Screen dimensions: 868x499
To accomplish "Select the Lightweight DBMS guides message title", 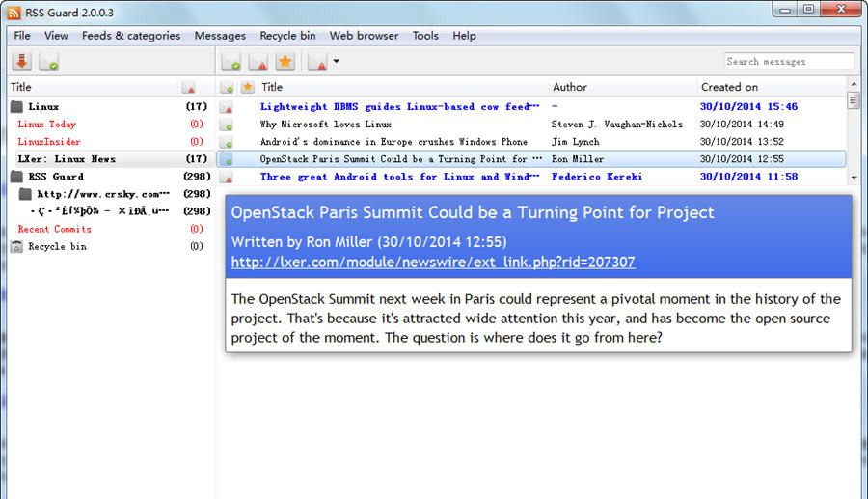I will 399,106.
